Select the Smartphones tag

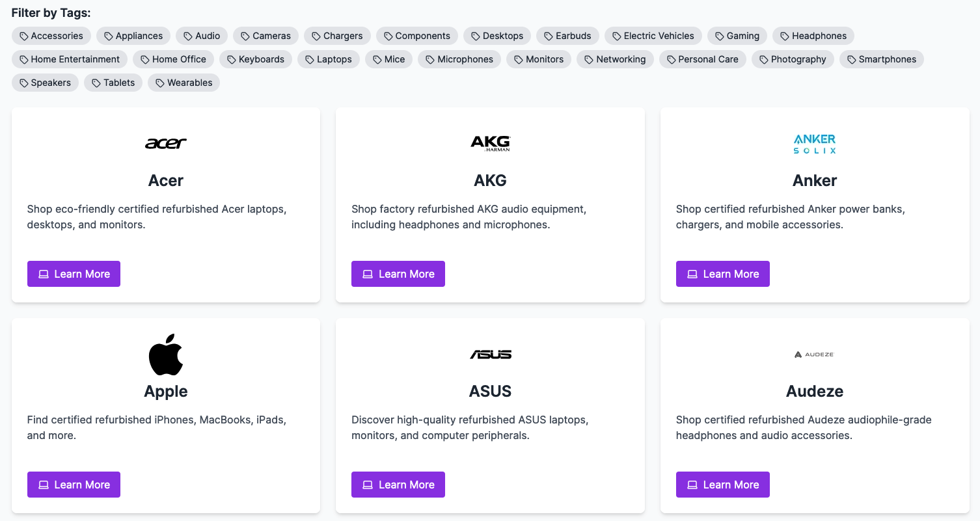click(881, 59)
